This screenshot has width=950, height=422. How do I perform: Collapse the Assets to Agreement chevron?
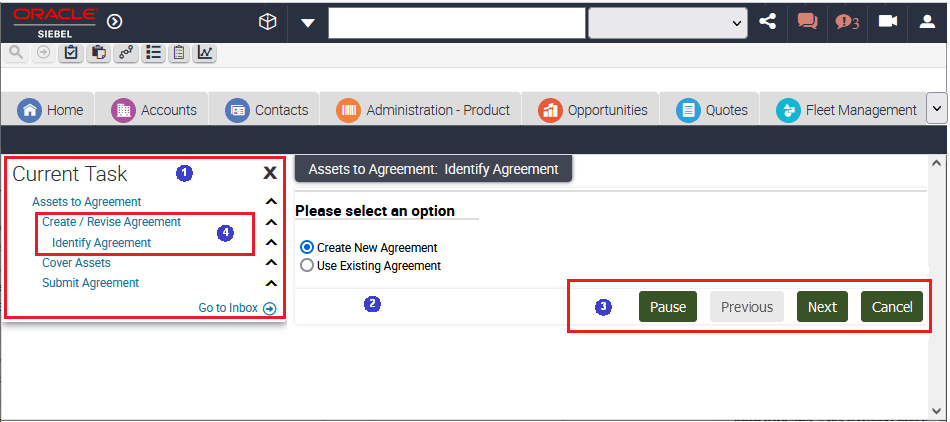[x=271, y=202]
